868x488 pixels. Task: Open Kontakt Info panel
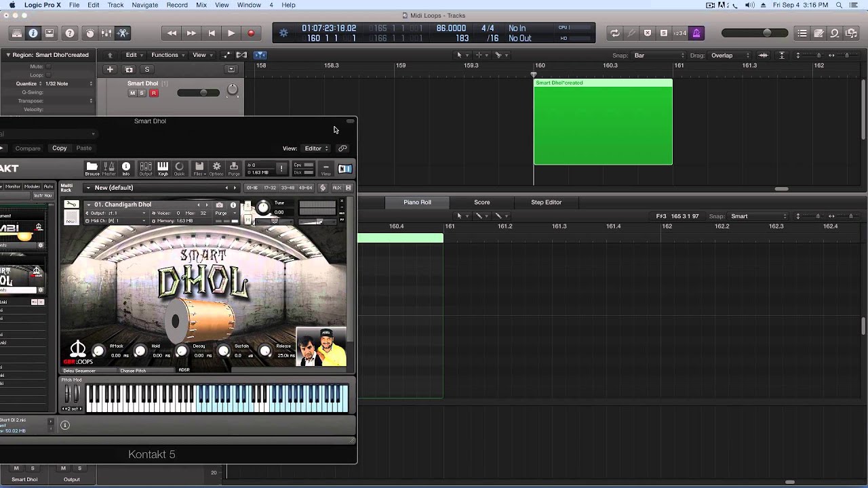[x=126, y=169]
